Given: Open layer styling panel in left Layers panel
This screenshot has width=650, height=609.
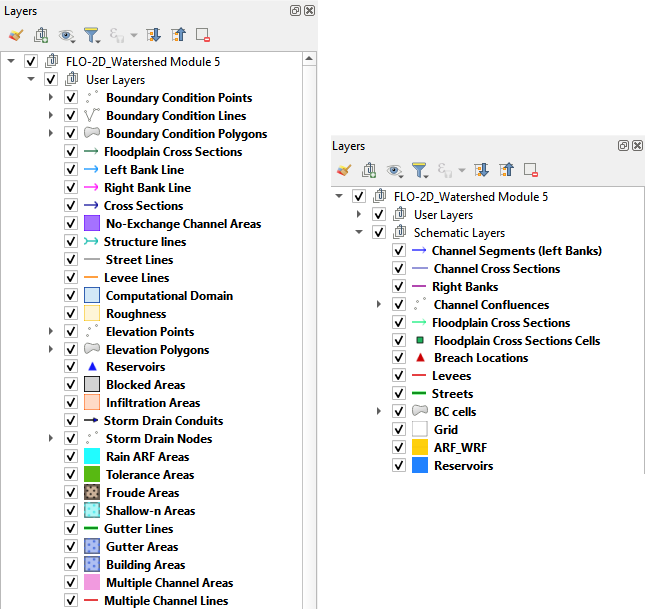Looking at the screenshot, I should click(15, 35).
